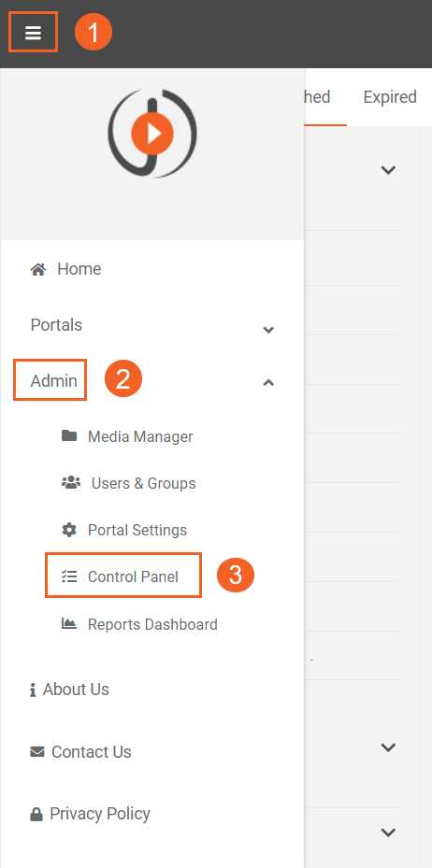432x868 pixels.
Task: Open the hamburger menu icon
Action: [x=34, y=33]
